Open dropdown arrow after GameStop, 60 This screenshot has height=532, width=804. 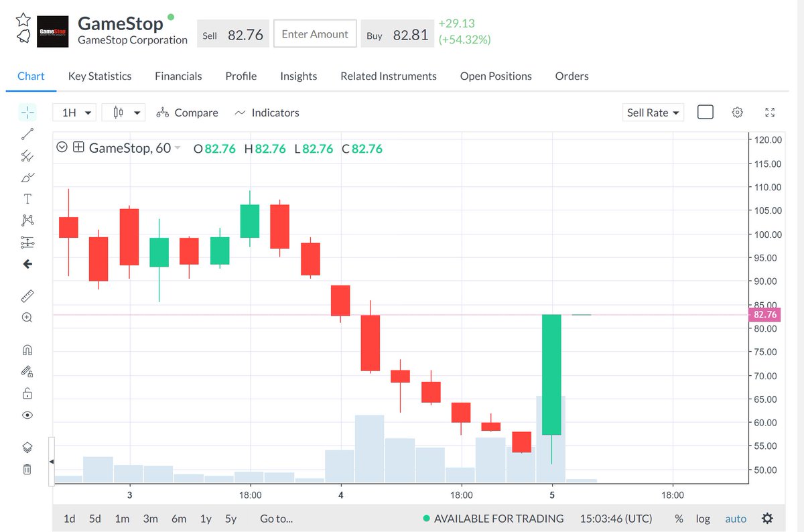coord(178,148)
